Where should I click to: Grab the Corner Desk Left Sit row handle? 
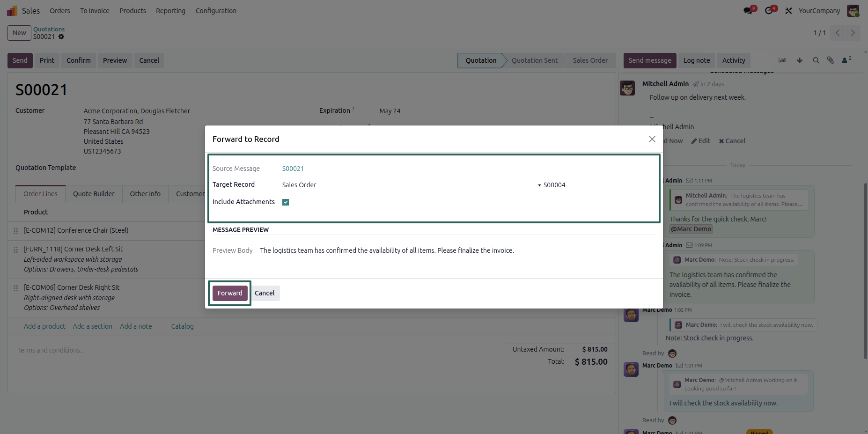click(x=15, y=250)
